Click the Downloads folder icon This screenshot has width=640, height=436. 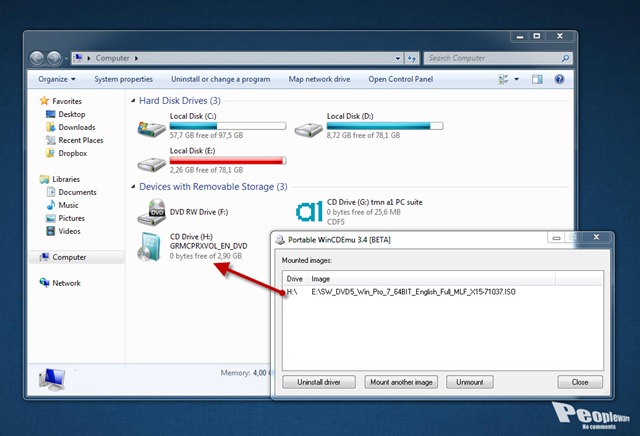pyautogui.click(x=51, y=127)
